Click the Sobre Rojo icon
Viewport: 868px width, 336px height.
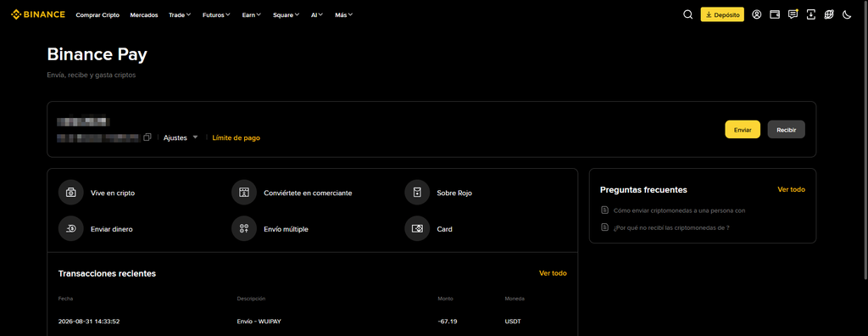[x=417, y=193]
